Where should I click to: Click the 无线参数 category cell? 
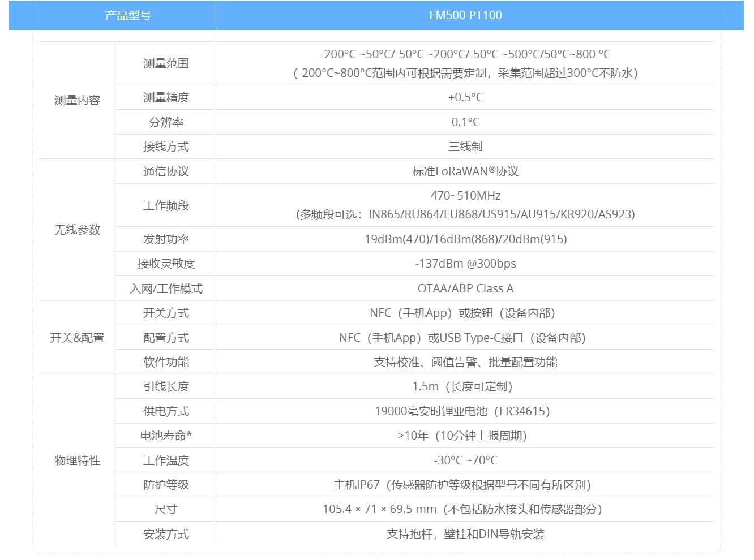77,230
